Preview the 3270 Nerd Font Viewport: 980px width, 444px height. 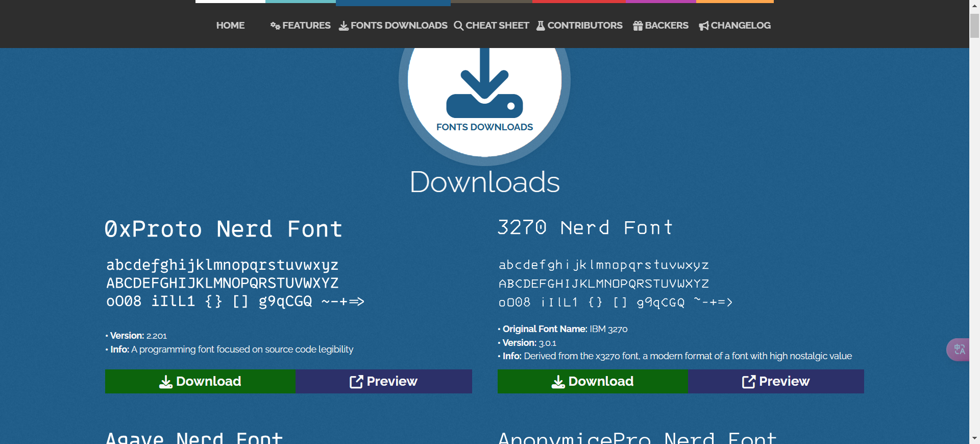click(776, 381)
